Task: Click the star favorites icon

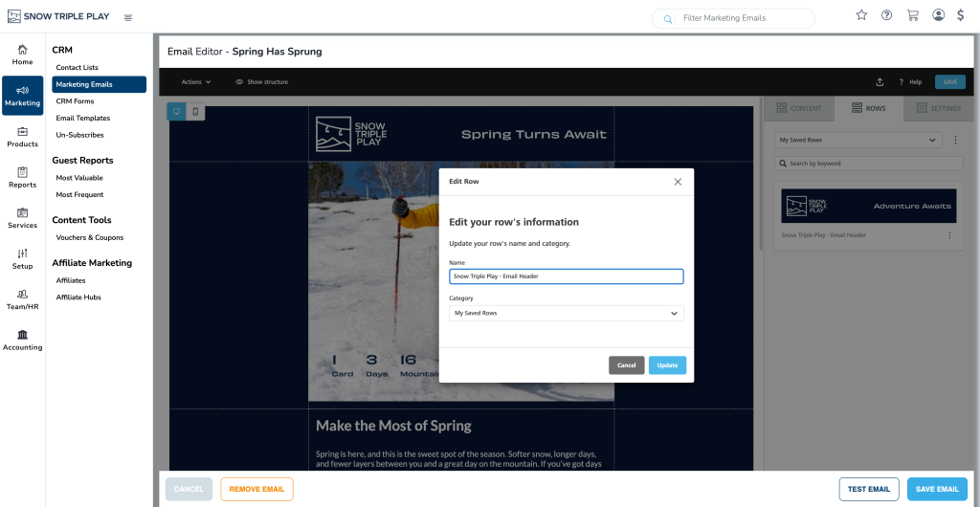Action: coord(861,15)
